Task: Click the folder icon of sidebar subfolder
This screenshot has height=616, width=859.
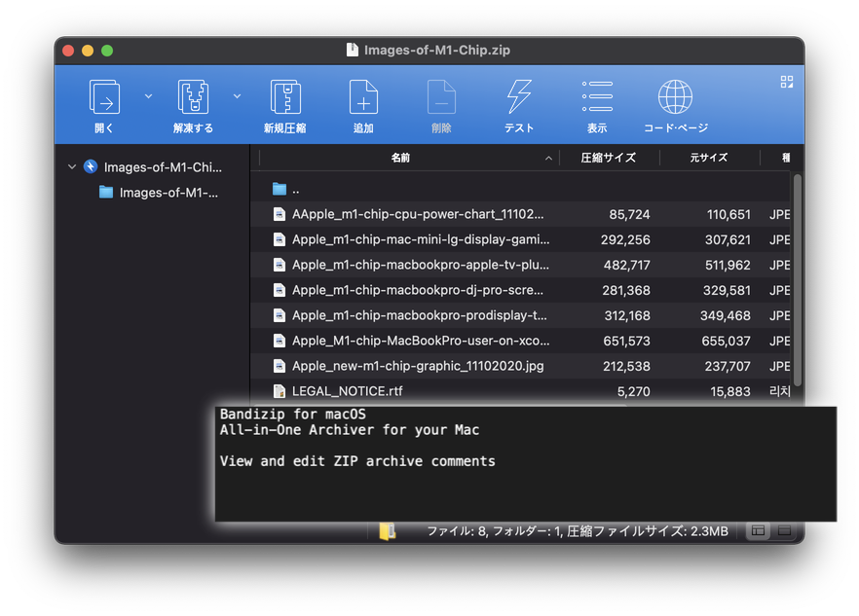Action: (106, 192)
